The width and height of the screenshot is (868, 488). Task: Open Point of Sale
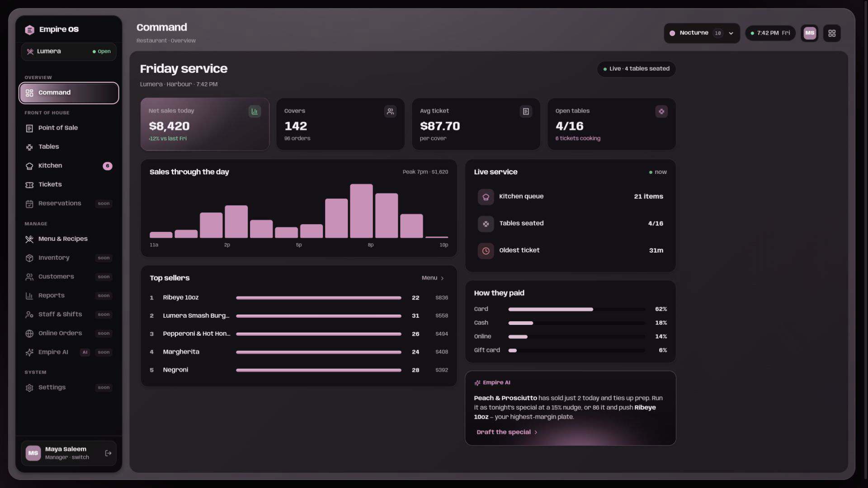click(x=69, y=128)
